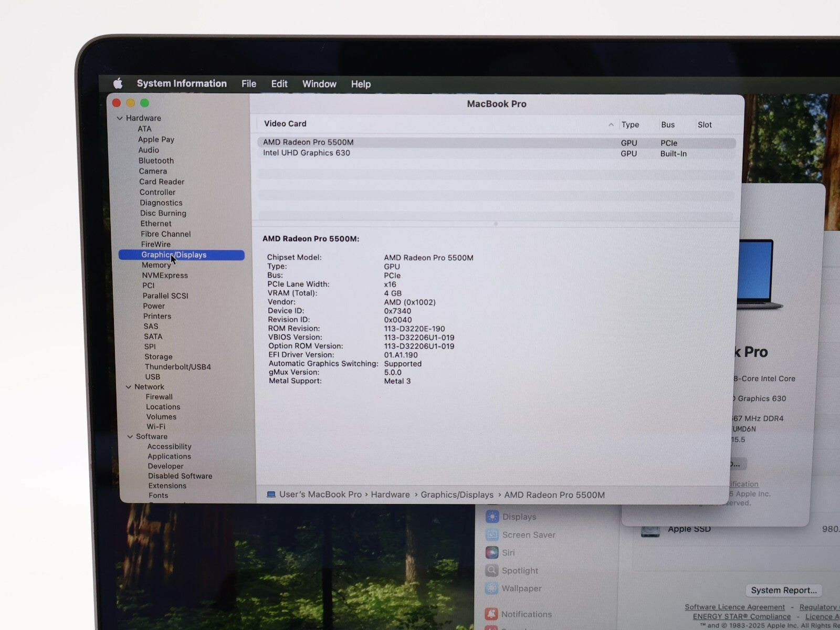Sort by the Slot column header
This screenshot has width=840, height=630.
[705, 125]
